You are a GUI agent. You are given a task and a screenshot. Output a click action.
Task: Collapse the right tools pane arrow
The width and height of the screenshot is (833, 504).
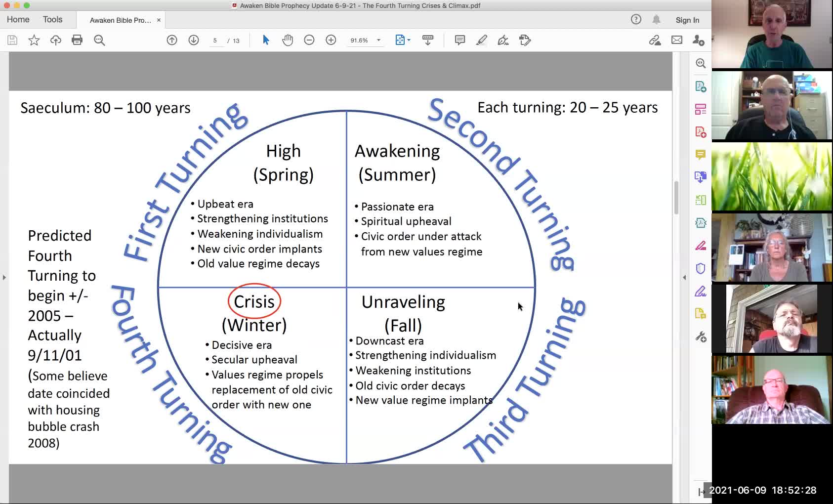(684, 277)
